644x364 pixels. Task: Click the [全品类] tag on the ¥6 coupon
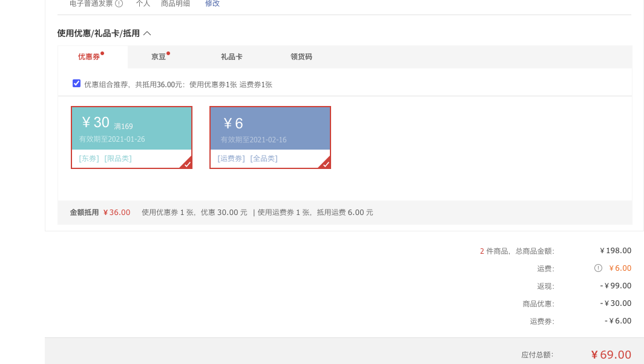[264, 159]
